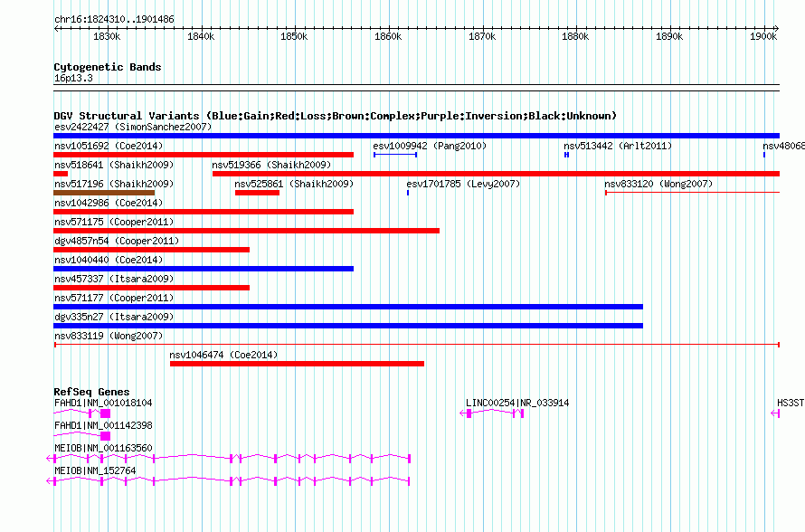Open nsv1042986 (Coe2014) variant label
Screen dimensions: 805x532
pyautogui.click(x=109, y=203)
